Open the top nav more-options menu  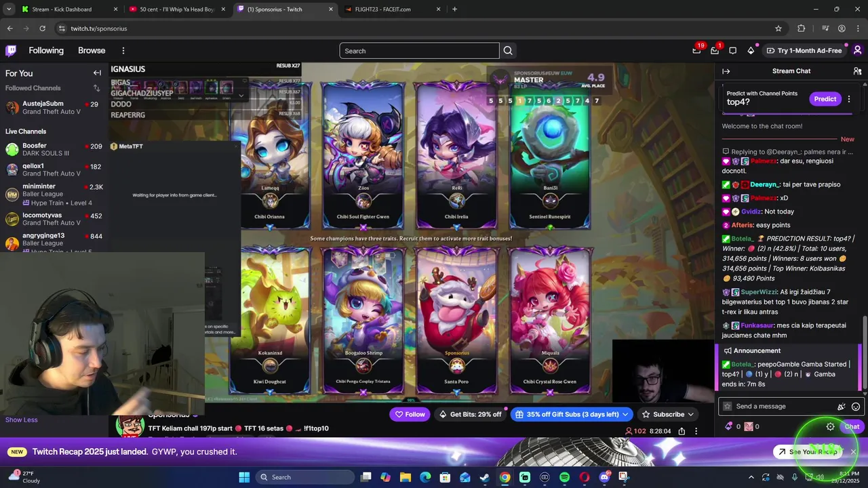pos(123,51)
